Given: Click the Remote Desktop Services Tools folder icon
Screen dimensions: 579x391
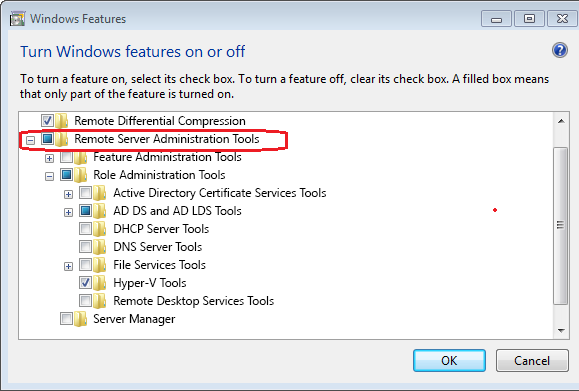Looking at the screenshot, I should pos(99,301).
